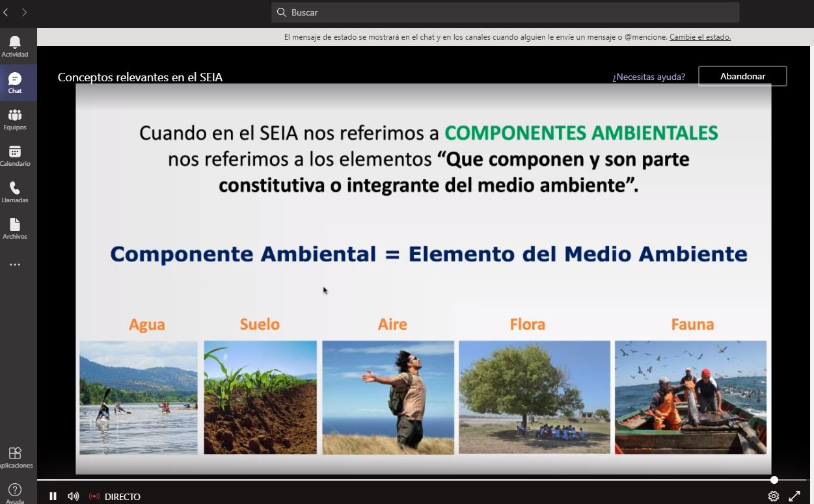Open the Ayuda help icon
Image resolution: width=814 pixels, height=504 pixels.
[x=15, y=492]
